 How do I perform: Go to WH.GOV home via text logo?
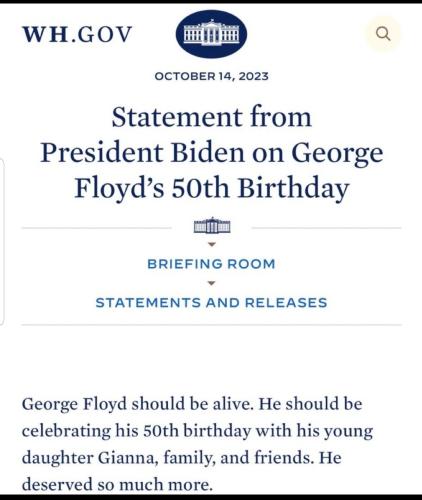[x=77, y=34]
